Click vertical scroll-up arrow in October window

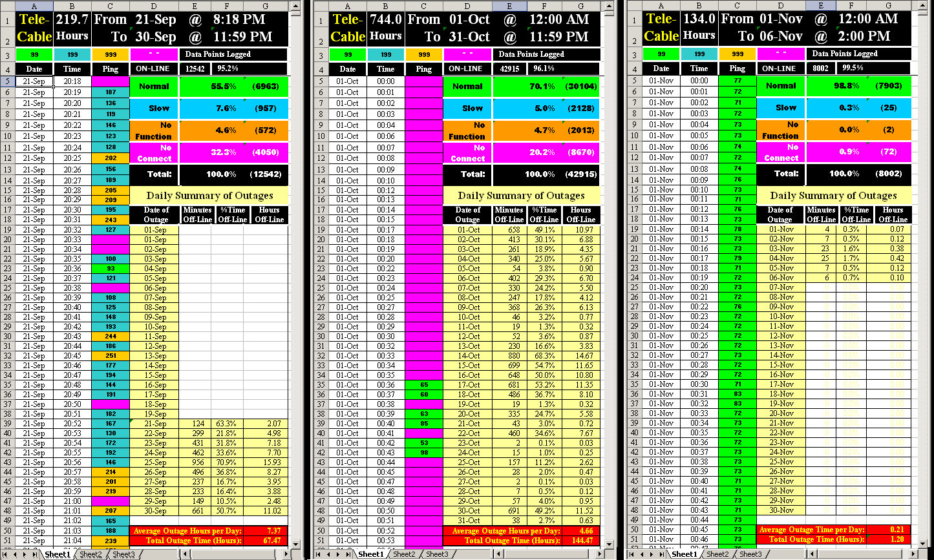609,6
